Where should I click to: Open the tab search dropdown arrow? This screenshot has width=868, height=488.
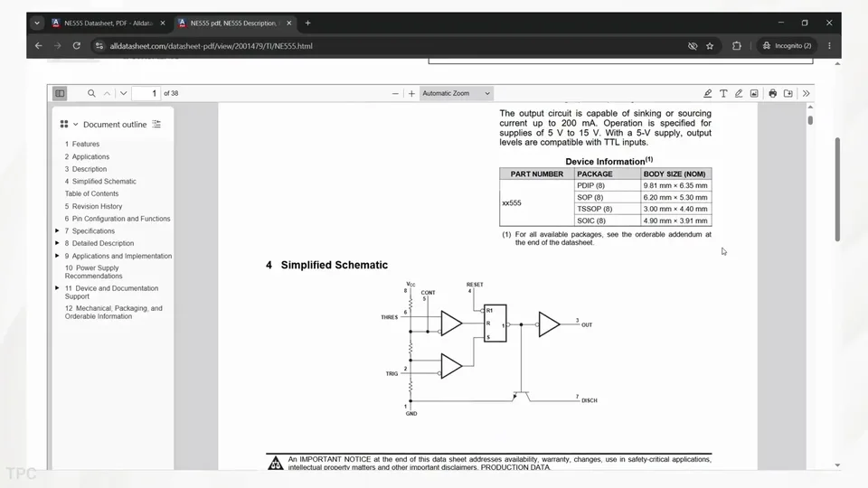coord(36,23)
